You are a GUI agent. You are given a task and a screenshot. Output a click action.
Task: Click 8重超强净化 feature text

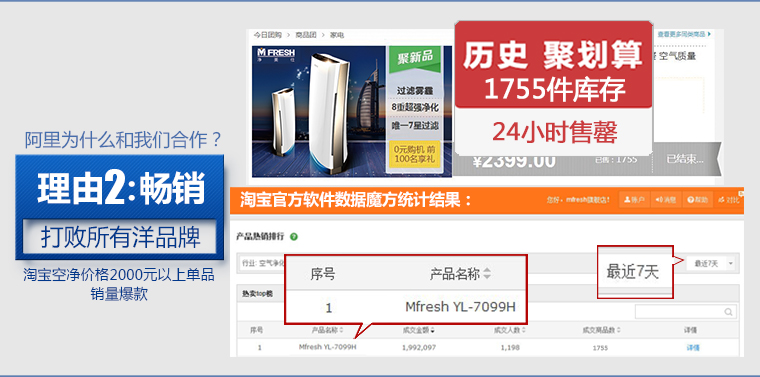pyautogui.click(x=414, y=107)
